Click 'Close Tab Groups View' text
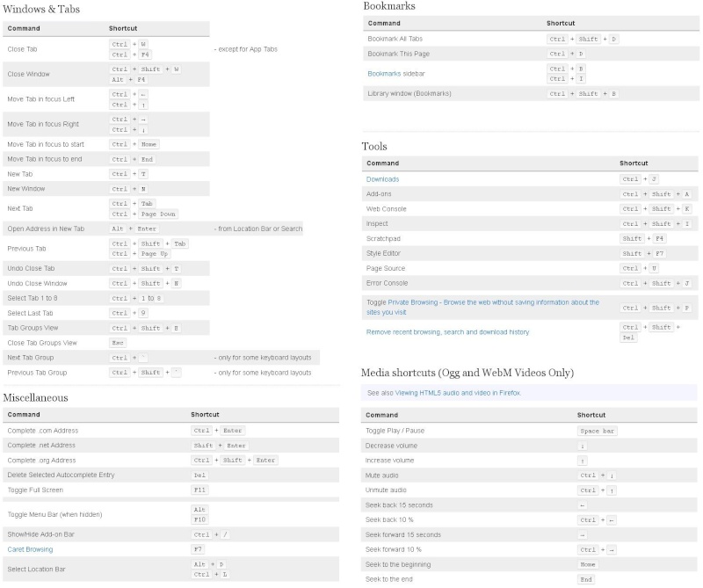 (42, 343)
